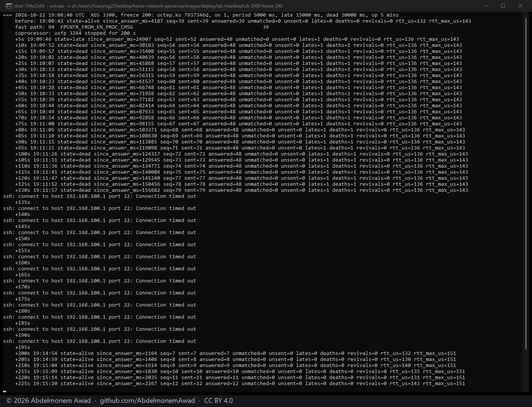The image size is (532, 407).
Task: Click the 'before: 19:08:41 state=alive' line
Action: coord(243,21)
